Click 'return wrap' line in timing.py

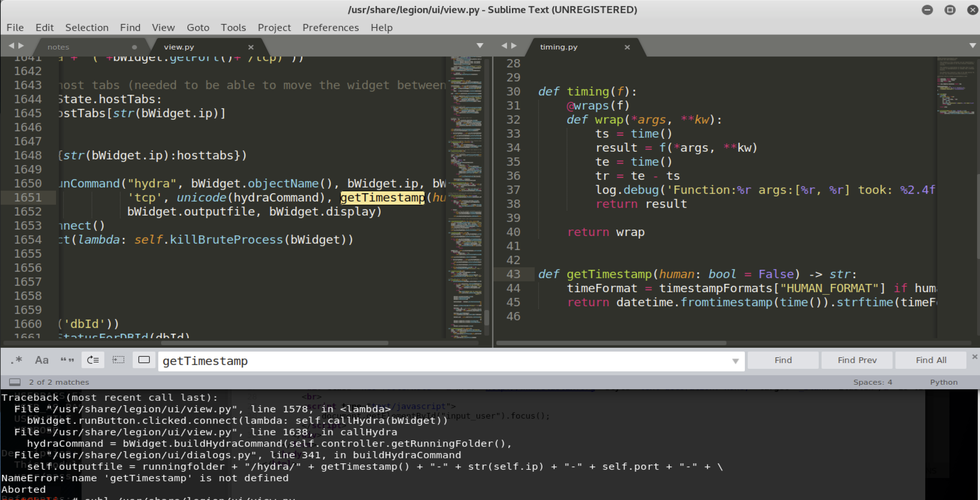(x=606, y=232)
